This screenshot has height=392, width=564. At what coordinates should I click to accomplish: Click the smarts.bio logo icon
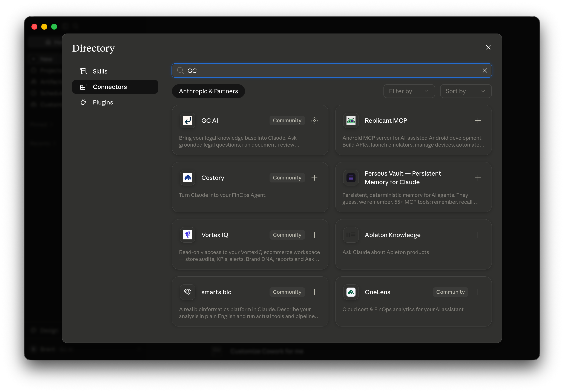tap(188, 292)
